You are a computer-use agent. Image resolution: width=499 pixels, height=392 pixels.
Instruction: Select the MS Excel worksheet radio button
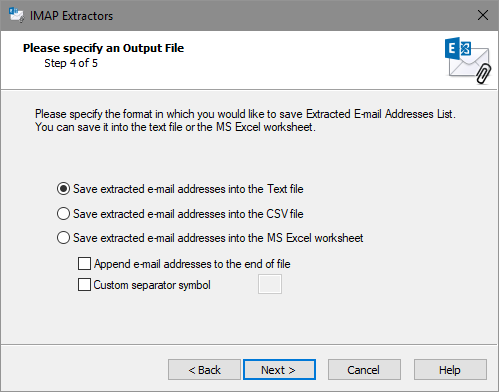click(x=63, y=238)
